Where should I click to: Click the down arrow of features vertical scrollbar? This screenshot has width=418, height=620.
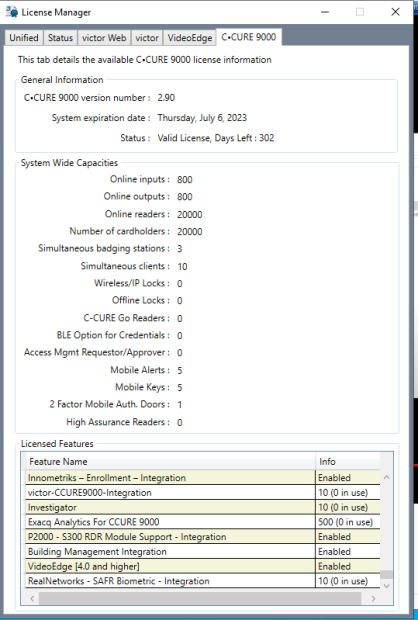(x=387, y=586)
